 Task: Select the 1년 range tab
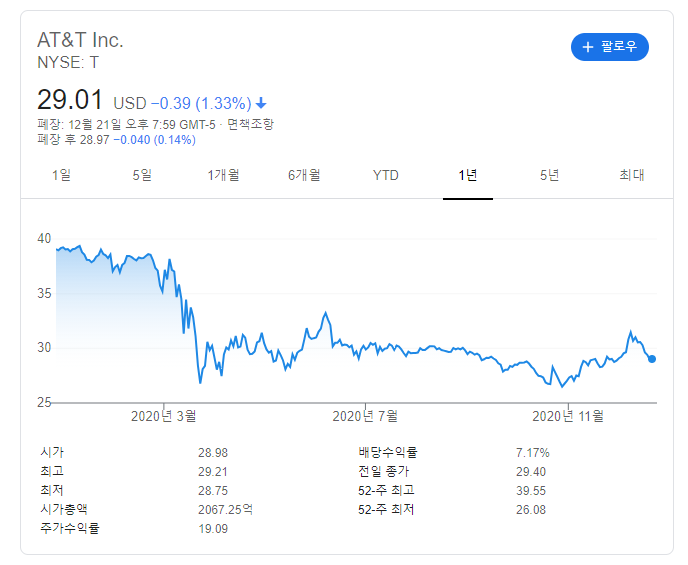point(468,175)
